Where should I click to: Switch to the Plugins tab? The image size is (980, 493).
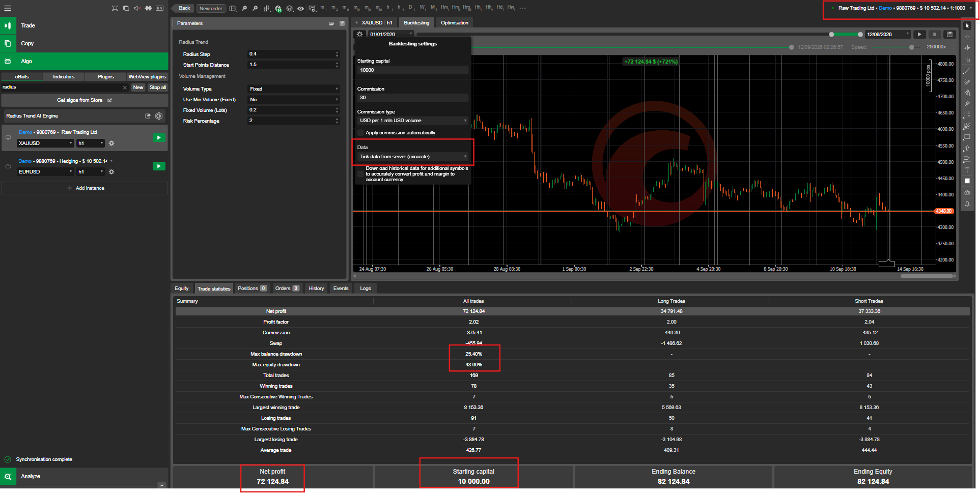pos(106,77)
